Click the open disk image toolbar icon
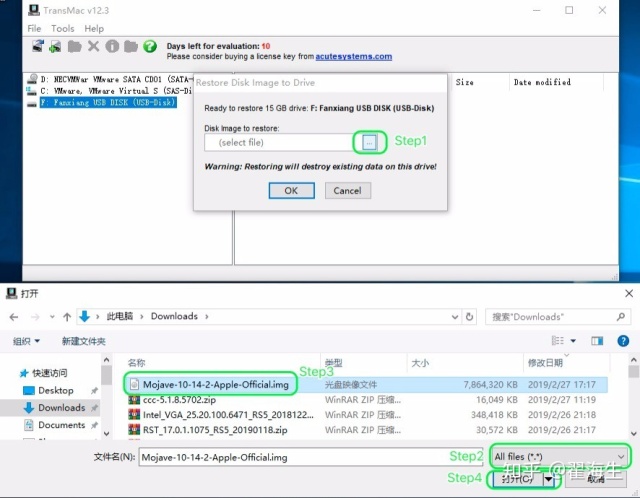 click(38, 46)
